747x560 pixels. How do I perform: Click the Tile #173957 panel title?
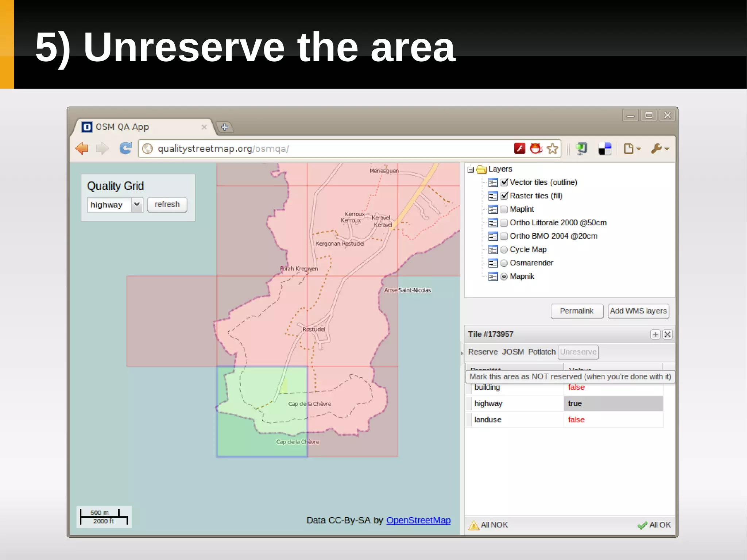491,334
